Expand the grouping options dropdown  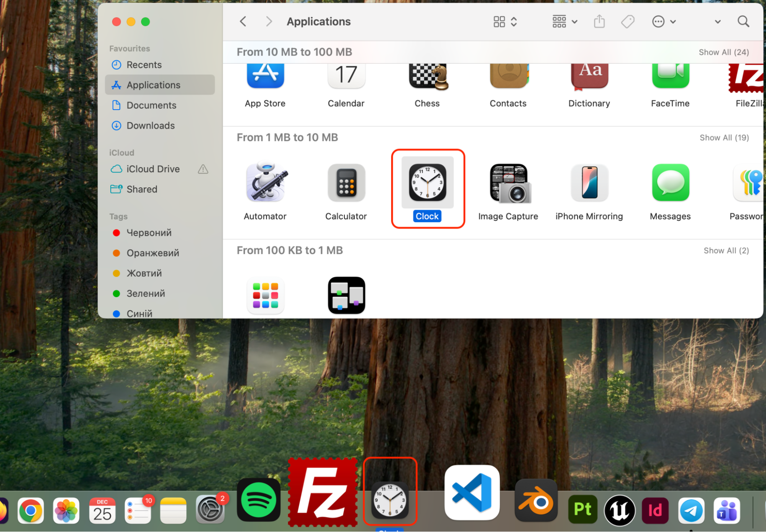564,21
